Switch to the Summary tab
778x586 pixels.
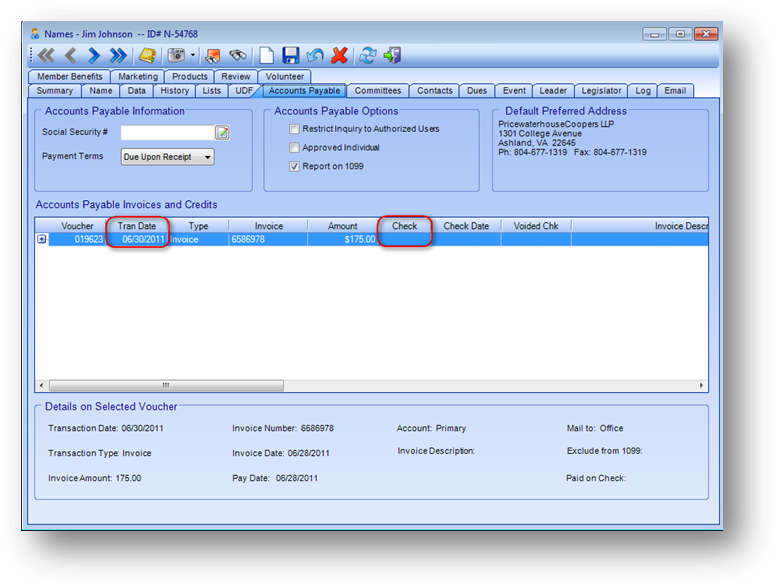[55, 91]
